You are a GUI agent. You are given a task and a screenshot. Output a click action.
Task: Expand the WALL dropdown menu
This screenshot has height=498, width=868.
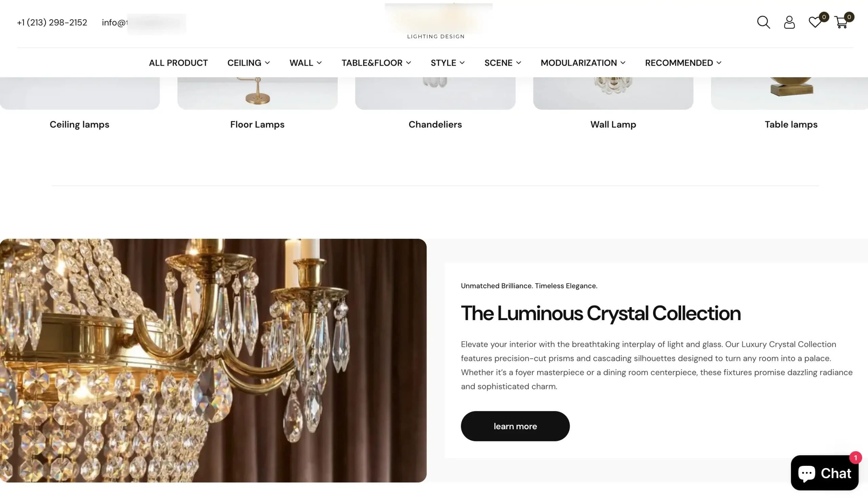[305, 63]
